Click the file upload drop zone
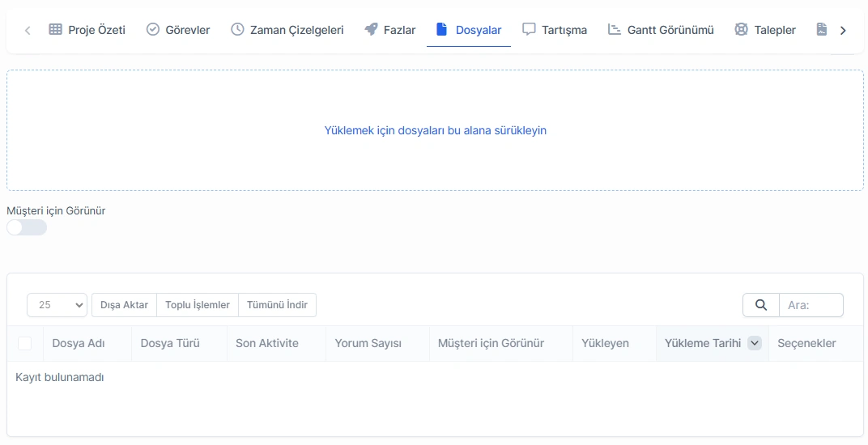The image size is (868, 445). pyautogui.click(x=435, y=130)
